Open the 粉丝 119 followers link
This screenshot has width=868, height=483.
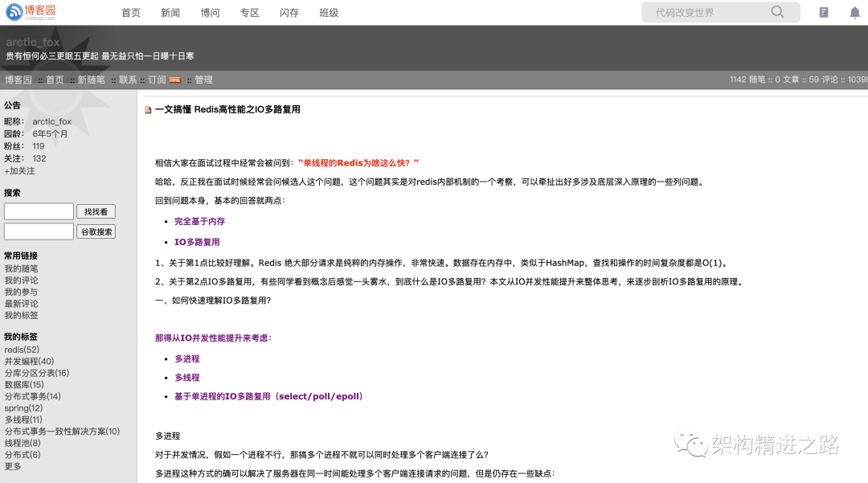coord(39,146)
